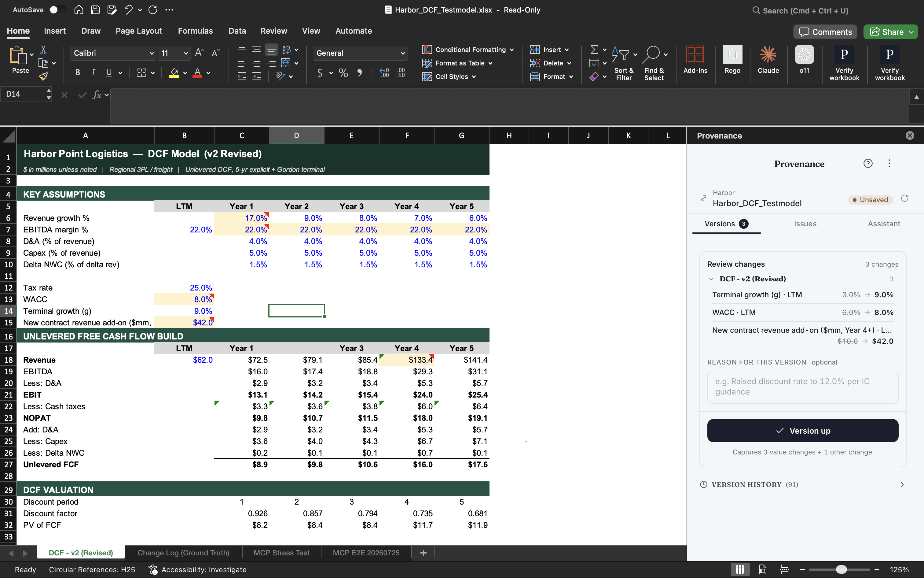Image resolution: width=924 pixels, height=578 pixels.
Task: Click the refresh icon beside Unsaved
Action: click(x=904, y=198)
